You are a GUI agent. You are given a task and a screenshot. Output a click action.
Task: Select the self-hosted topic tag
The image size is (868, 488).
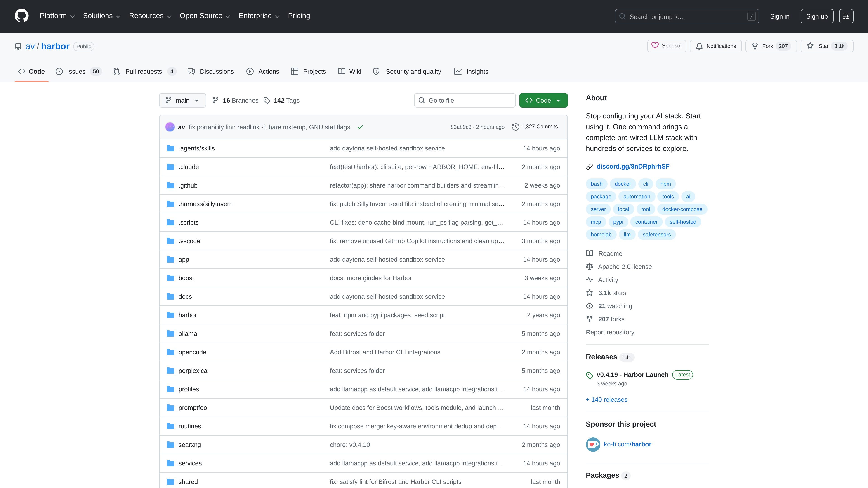click(683, 222)
